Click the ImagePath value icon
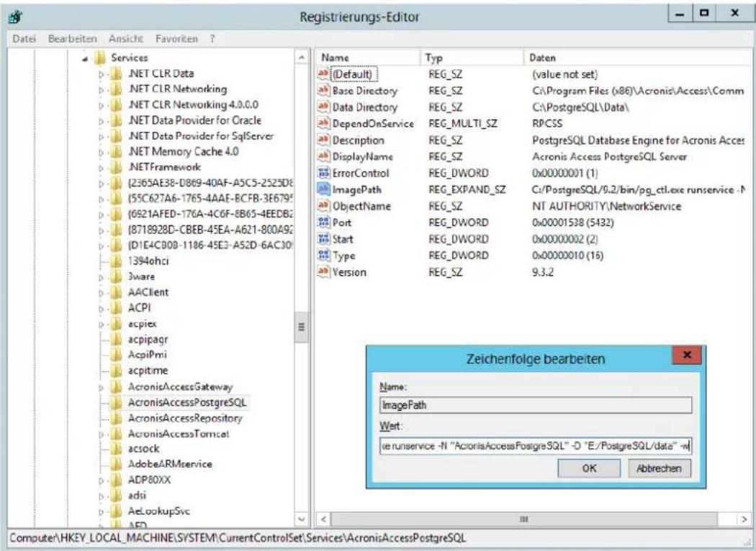756x551 pixels. point(323,189)
